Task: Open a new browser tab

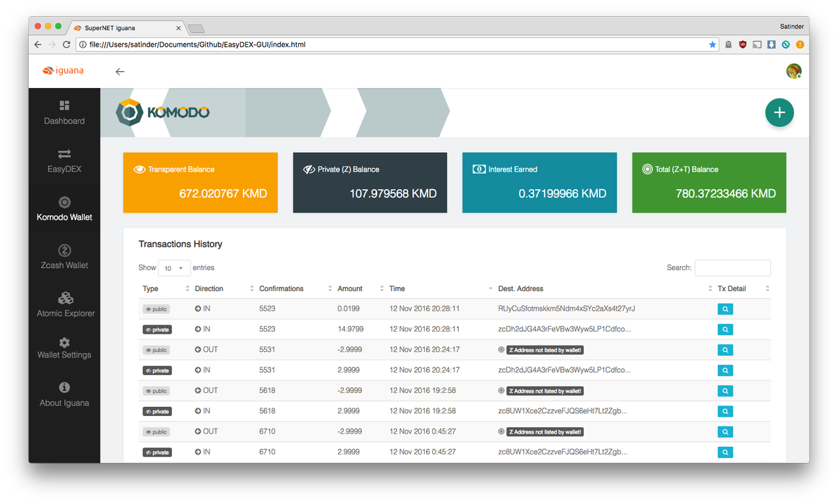Action: pyautogui.click(x=196, y=29)
